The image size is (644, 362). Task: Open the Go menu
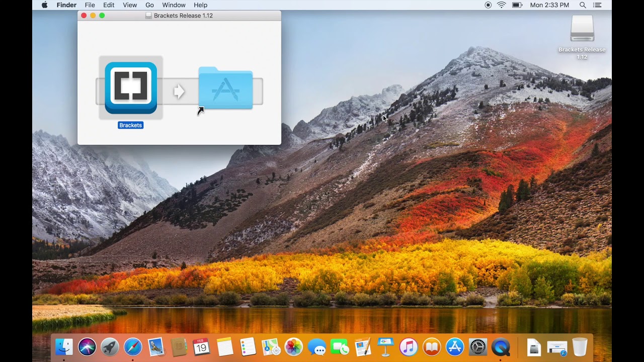pos(149,5)
